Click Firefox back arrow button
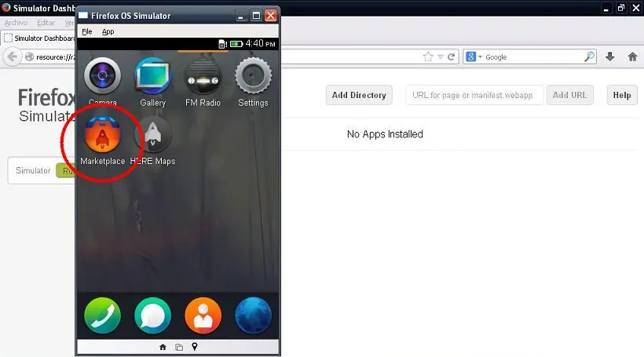 click(x=12, y=56)
